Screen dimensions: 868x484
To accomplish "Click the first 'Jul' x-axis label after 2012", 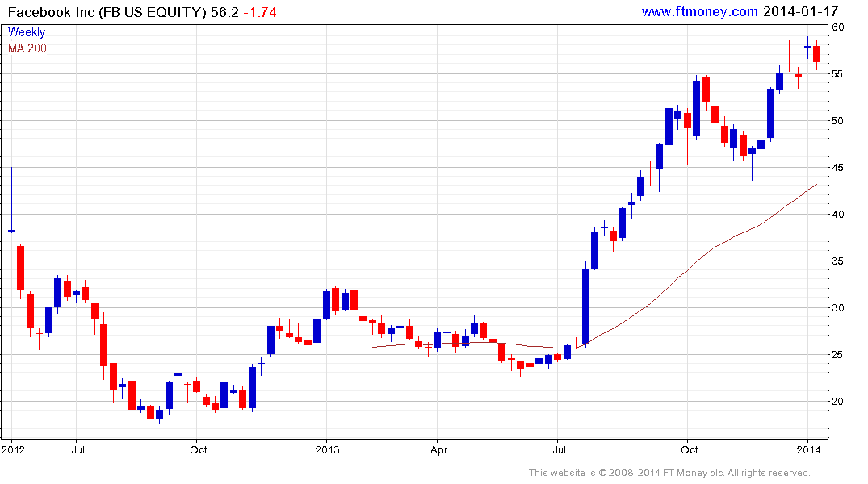I will 78,449.
